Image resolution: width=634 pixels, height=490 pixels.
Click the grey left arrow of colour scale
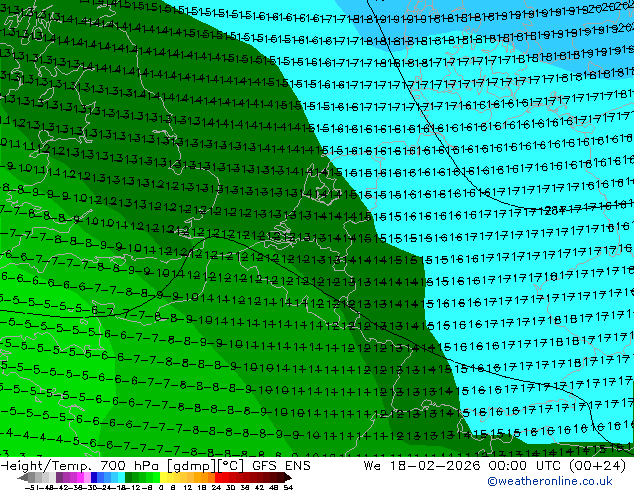click(x=23, y=477)
